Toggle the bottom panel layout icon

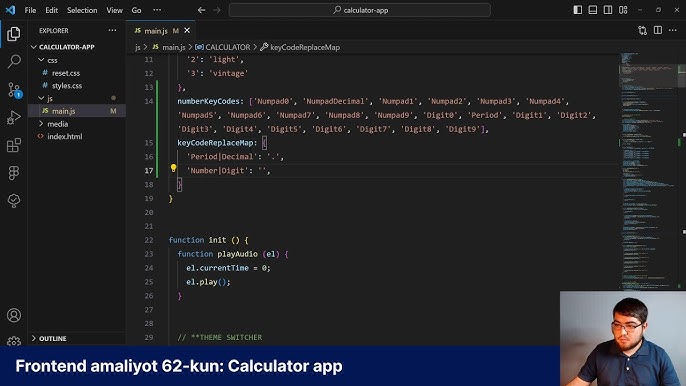point(593,10)
